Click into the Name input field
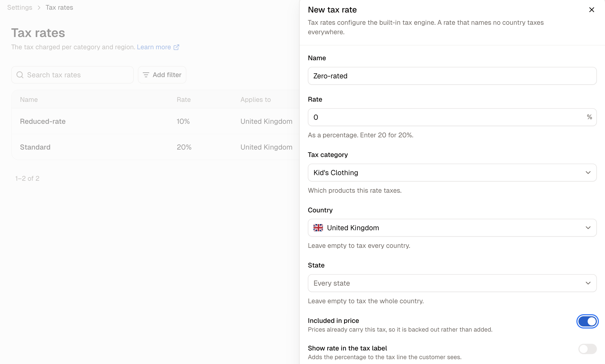The width and height of the screenshot is (605, 364). tap(452, 76)
